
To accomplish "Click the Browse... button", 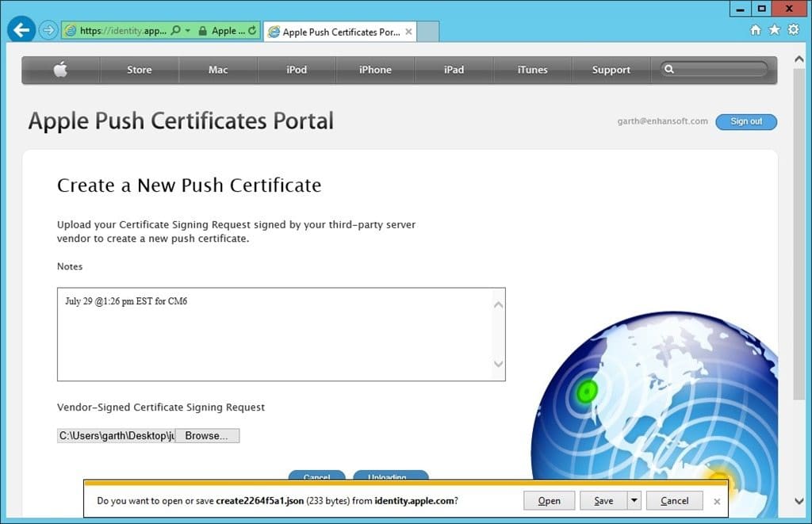I will [207, 435].
